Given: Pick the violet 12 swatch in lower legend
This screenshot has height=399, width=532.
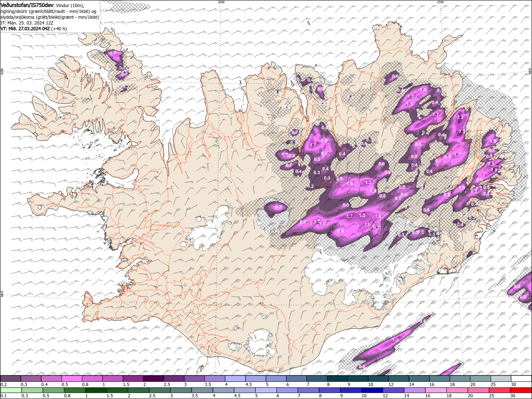Looking at the screenshot, I should [393, 390].
